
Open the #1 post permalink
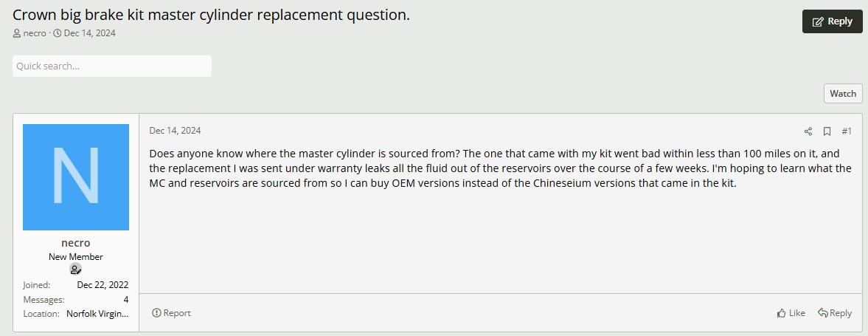[x=847, y=131]
